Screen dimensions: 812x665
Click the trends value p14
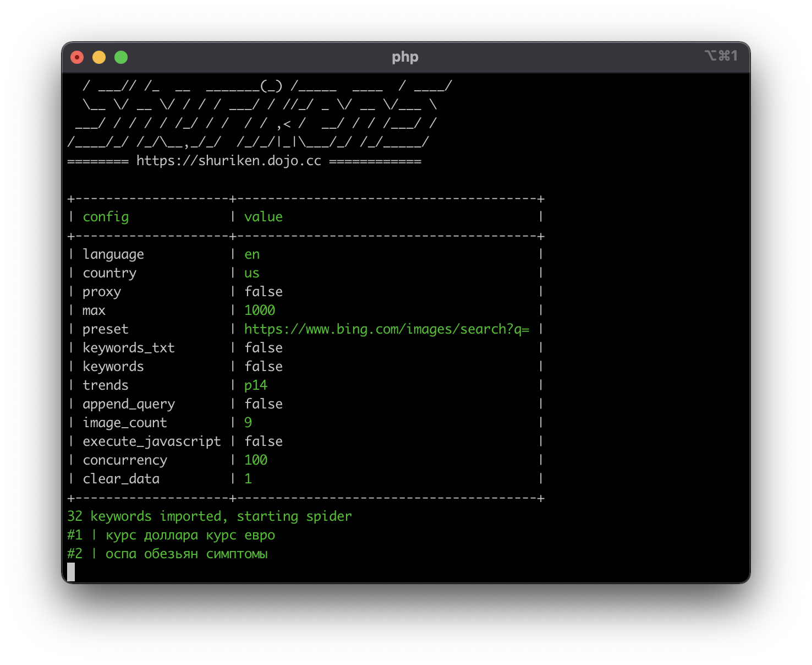tap(256, 385)
